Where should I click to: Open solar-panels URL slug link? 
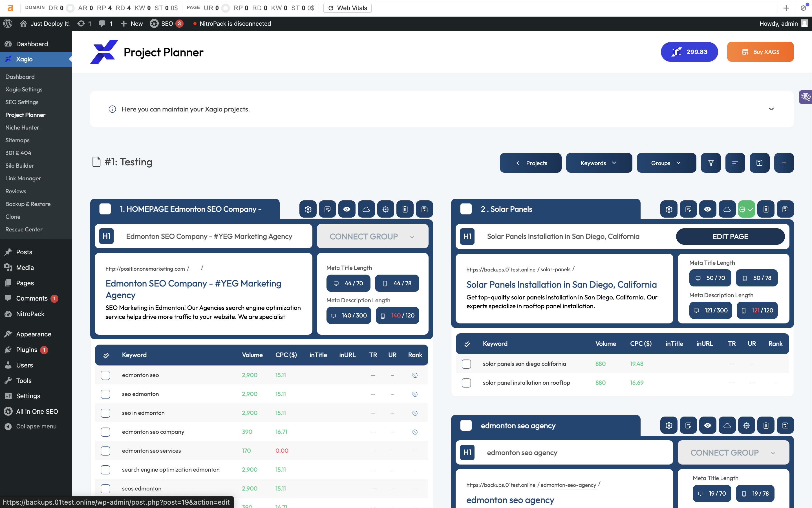click(x=555, y=270)
